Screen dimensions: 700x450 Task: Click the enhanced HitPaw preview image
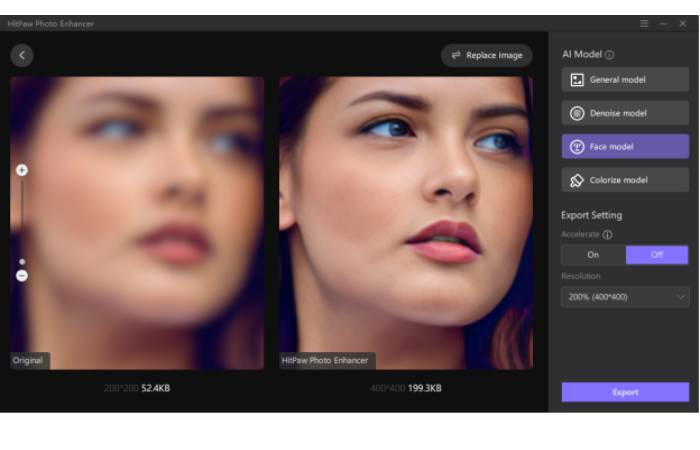(406, 220)
